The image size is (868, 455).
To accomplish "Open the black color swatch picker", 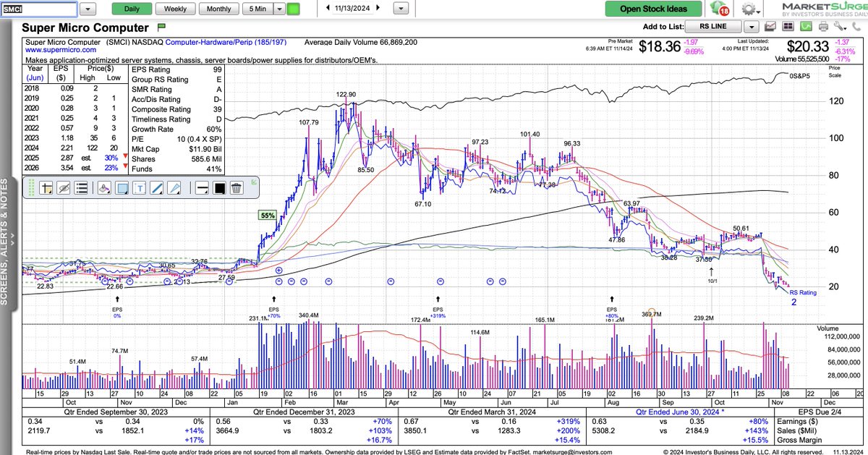I will [218, 188].
